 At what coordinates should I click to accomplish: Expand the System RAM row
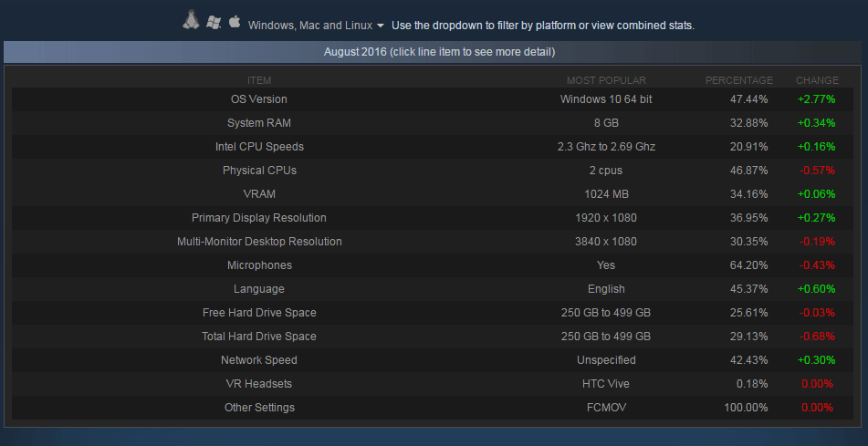click(433, 123)
